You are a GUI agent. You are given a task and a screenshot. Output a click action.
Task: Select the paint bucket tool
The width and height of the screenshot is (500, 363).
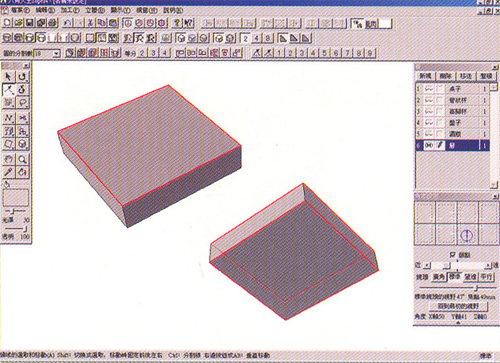click(x=22, y=172)
